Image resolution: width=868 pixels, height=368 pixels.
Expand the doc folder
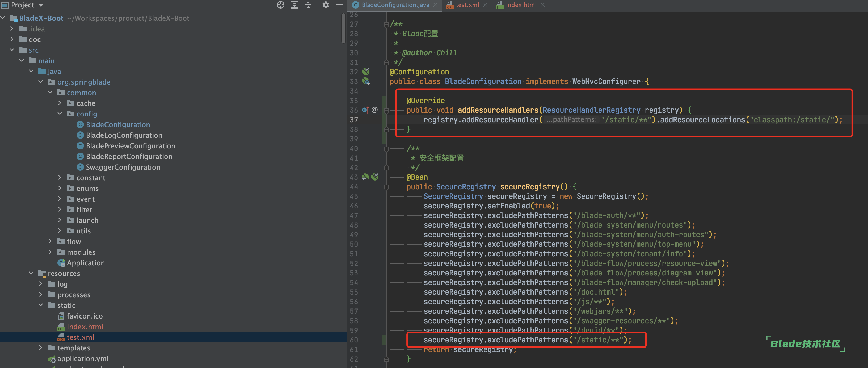pos(12,39)
